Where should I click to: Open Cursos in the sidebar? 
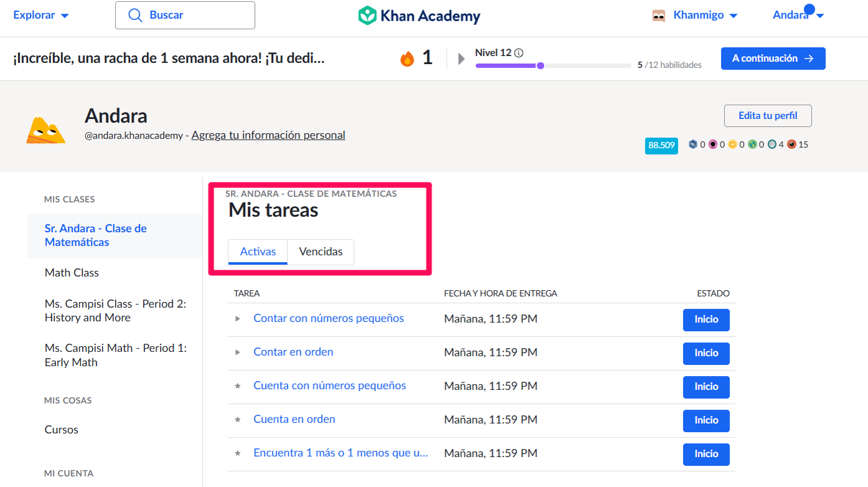coord(62,430)
